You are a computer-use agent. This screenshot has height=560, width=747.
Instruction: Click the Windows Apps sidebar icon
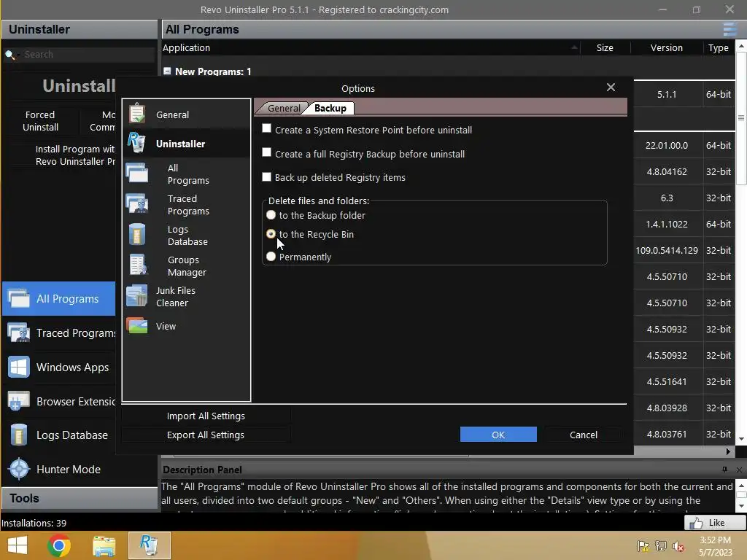click(x=19, y=367)
